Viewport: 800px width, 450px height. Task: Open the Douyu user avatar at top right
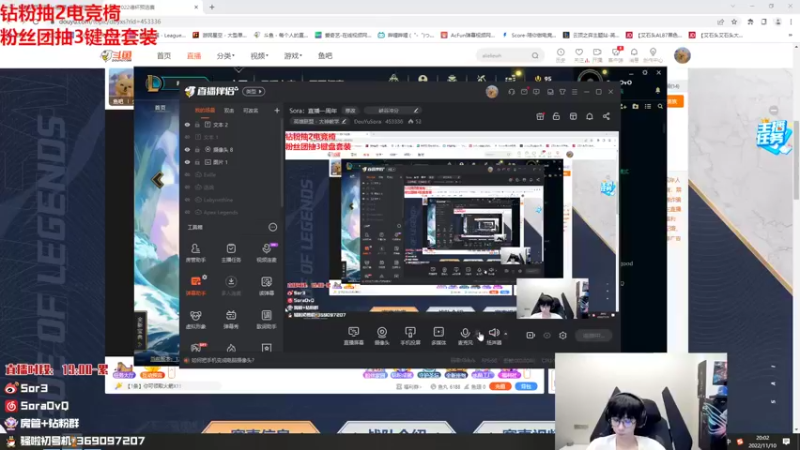coord(682,55)
